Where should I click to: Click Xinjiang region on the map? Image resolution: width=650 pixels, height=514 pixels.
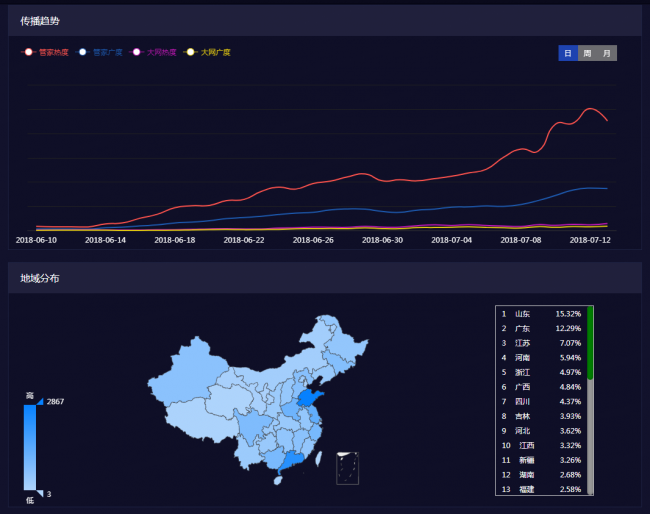point(183,383)
